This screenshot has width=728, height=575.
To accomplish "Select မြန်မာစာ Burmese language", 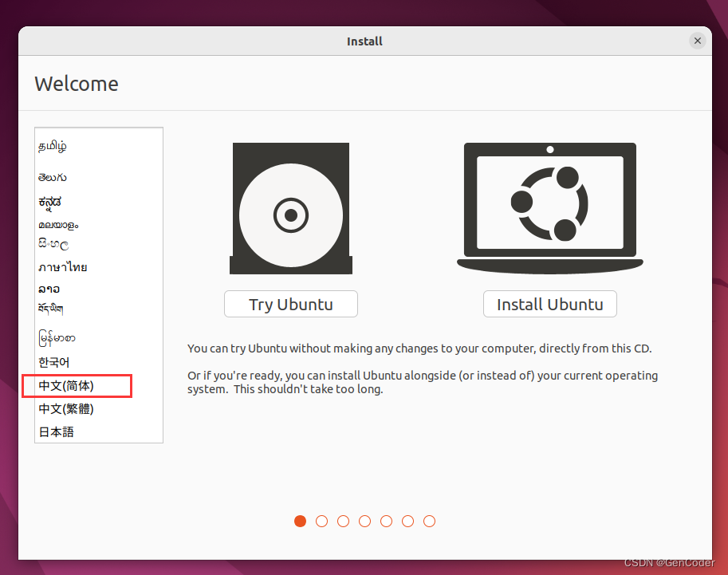I will click(57, 338).
